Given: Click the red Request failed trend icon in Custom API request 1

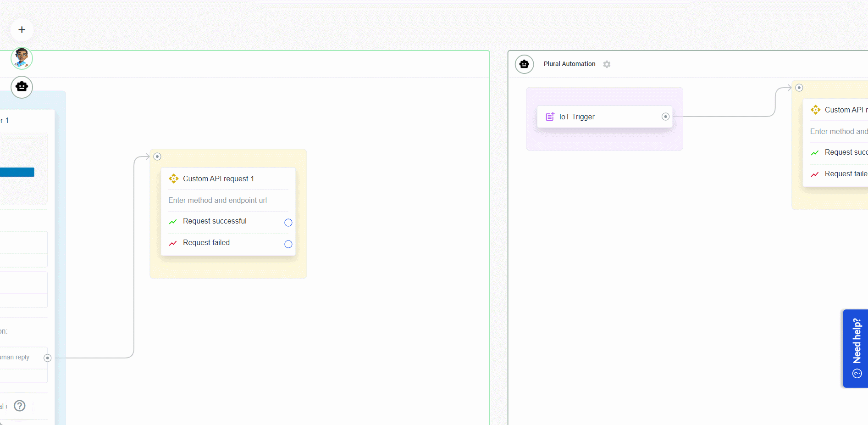Looking at the screenshot, I should (x=173, y=243).
